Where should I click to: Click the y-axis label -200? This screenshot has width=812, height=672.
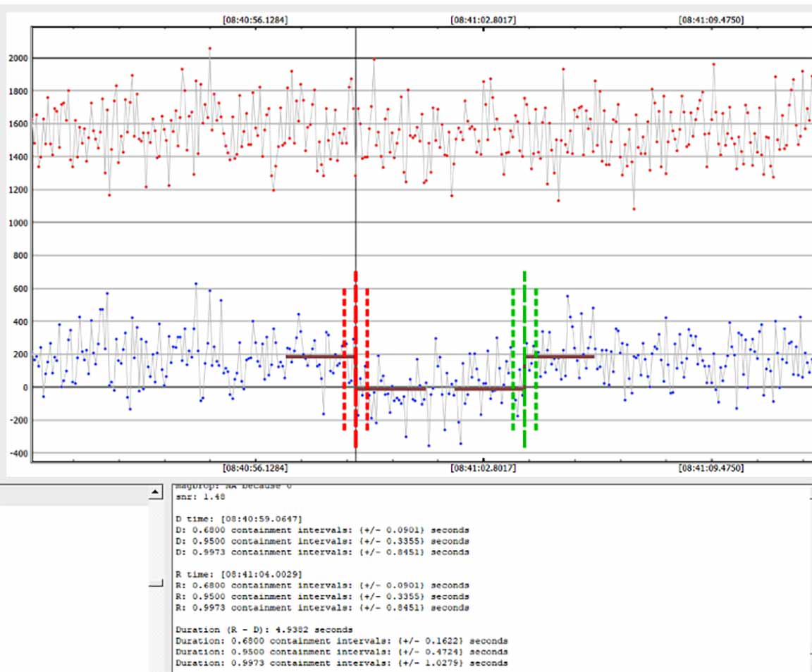tap(18, 421)
